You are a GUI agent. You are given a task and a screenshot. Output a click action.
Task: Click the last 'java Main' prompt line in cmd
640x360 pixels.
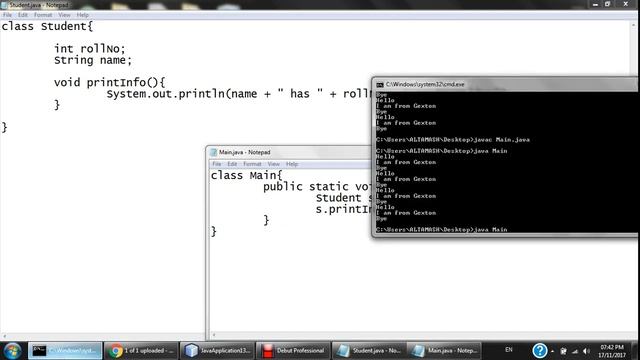click(442, 230)
